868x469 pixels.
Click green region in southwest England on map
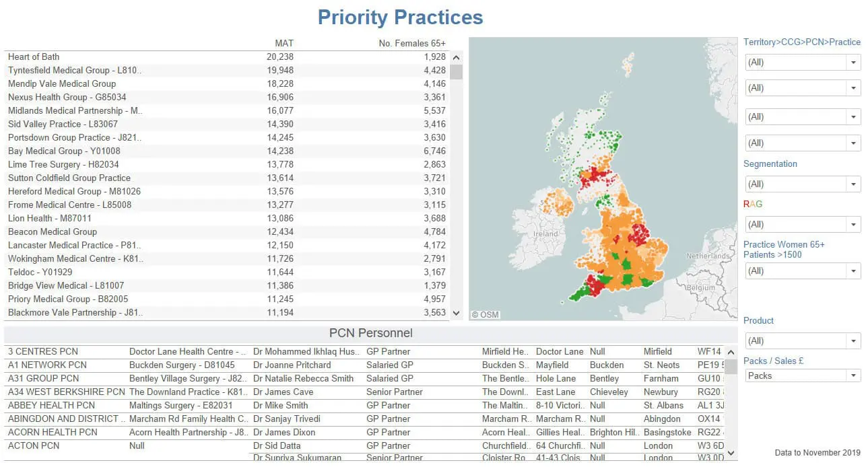pos(580,292)
